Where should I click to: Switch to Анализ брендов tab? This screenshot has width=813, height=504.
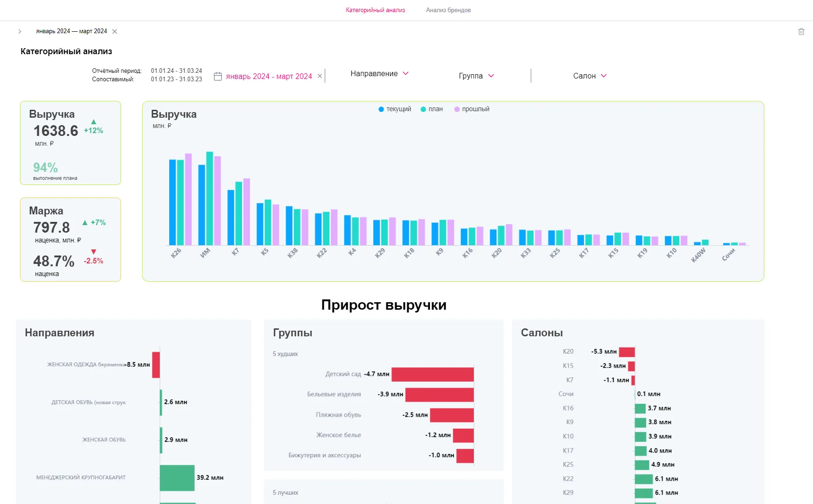[x=448, y=10]
